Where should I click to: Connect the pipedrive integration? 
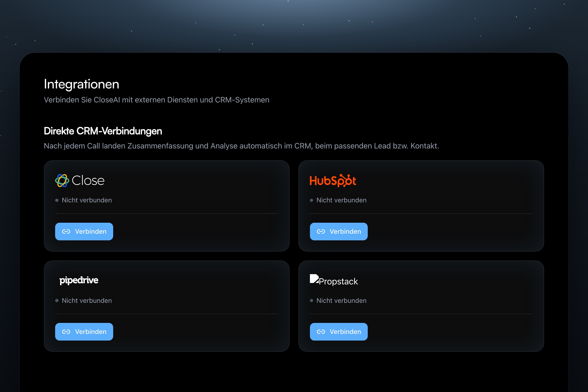click(x=84, y=332)
